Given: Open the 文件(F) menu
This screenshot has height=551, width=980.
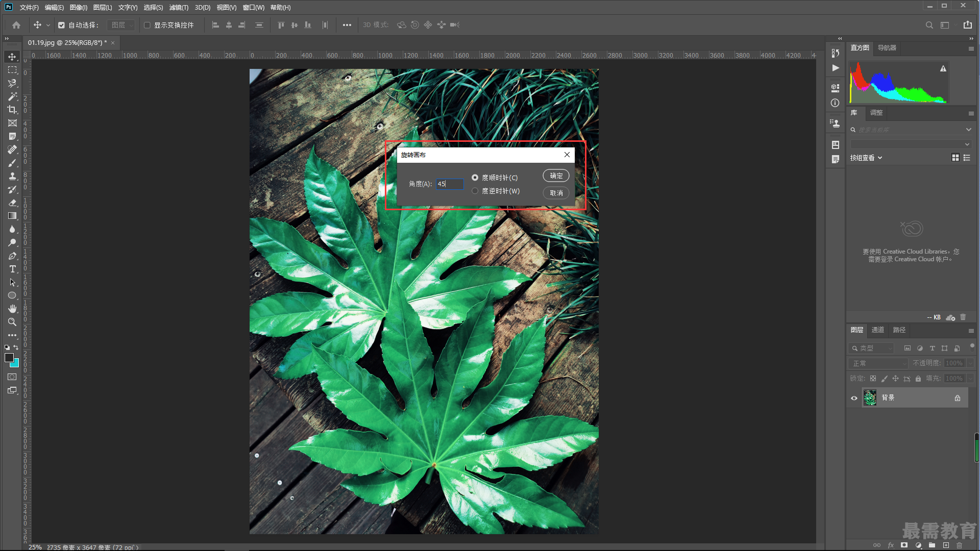Looking at the screenshot, I should tap(29, 8).
